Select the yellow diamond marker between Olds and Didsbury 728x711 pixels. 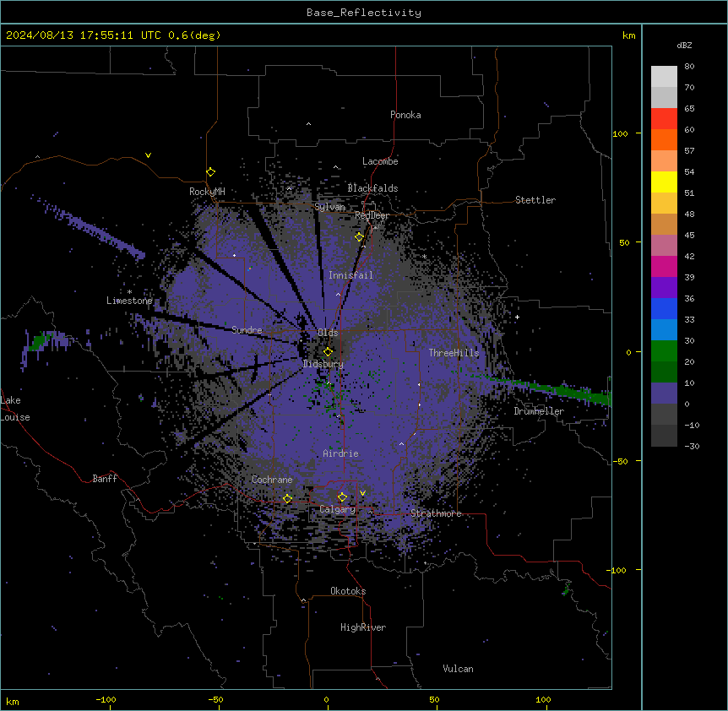coord(328,352)
